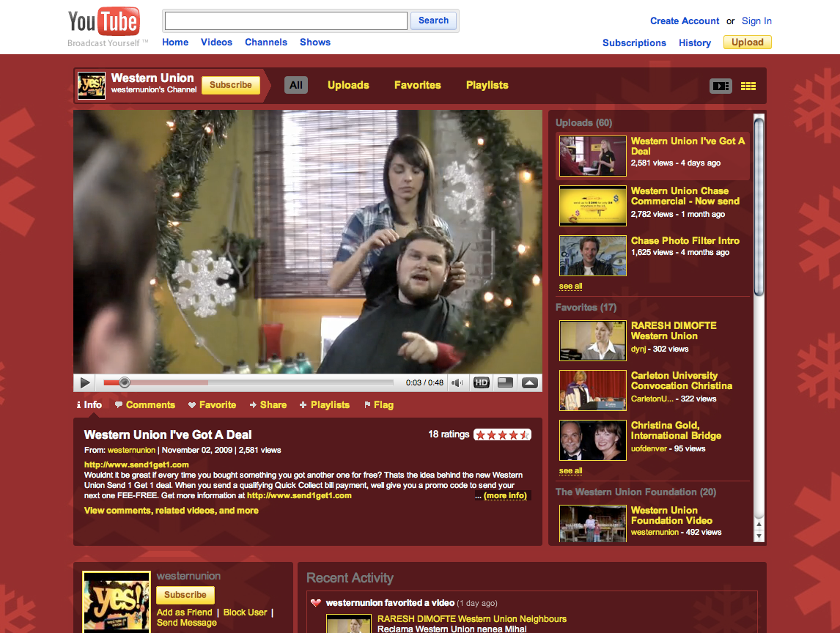This screenshot has width=840, height=633.
Task: Click the yellow Upload button
Action: click(748, 42)
